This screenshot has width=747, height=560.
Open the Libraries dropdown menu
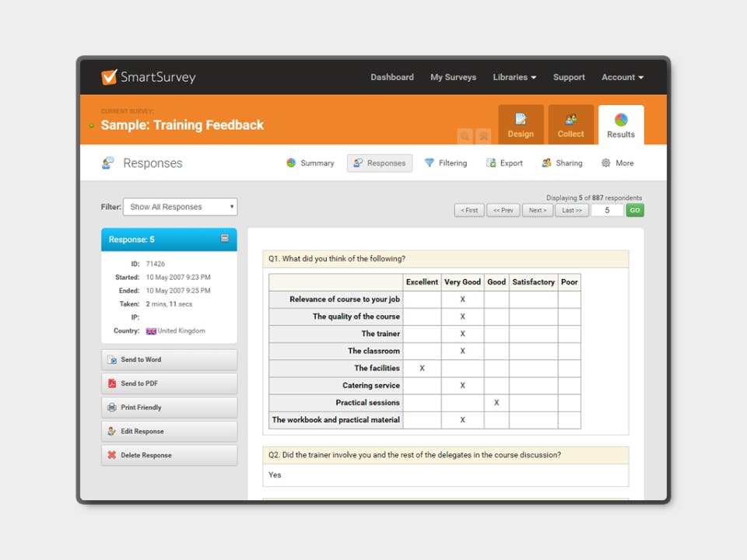coord(514,77)
